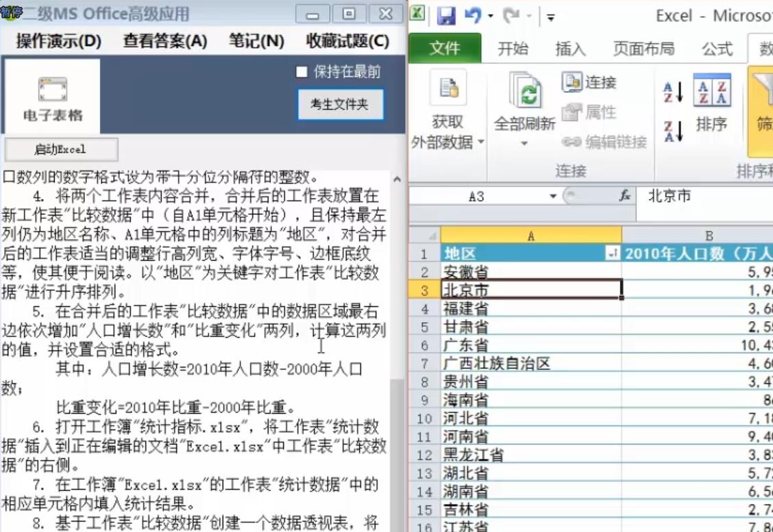The width and height of the screenshot is (773, 532).
Task: Select cell containing 甘肃省
Action: [531, 327]
